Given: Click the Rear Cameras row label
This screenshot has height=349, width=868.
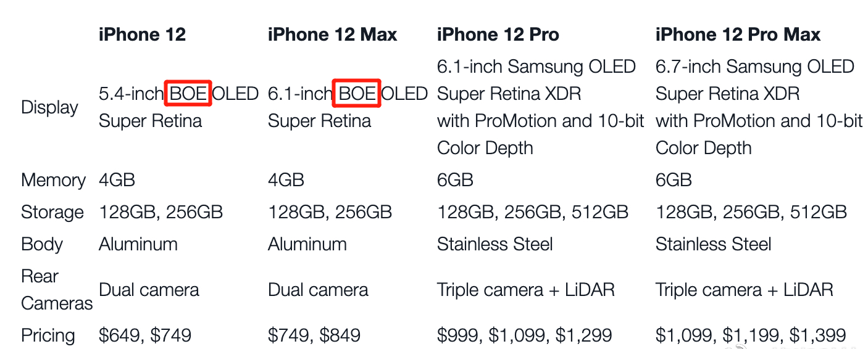Looking at the screenshot, I should (x=56, y=290).
